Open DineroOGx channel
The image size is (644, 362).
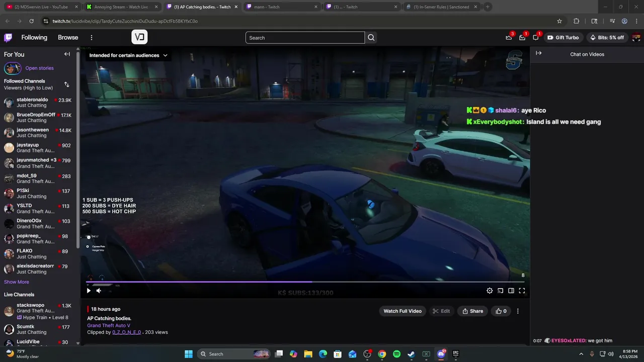[38, 224]
